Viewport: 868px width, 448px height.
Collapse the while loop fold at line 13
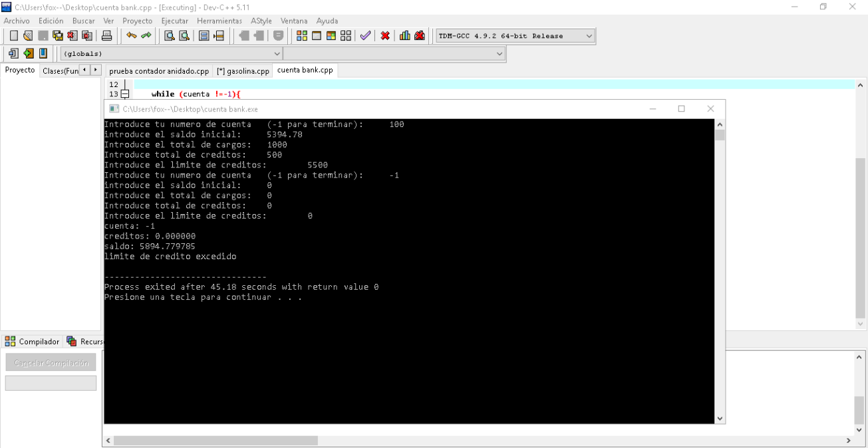124,94
